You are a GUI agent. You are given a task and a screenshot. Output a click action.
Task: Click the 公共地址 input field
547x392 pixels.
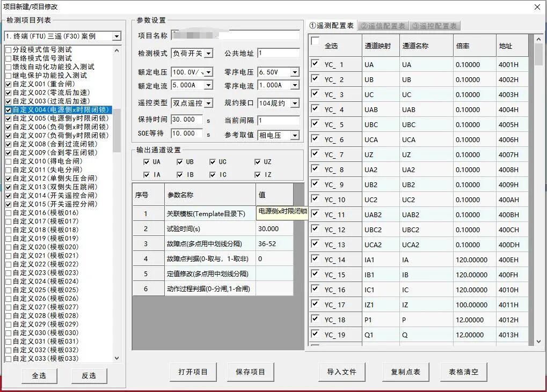pos(278,53)
